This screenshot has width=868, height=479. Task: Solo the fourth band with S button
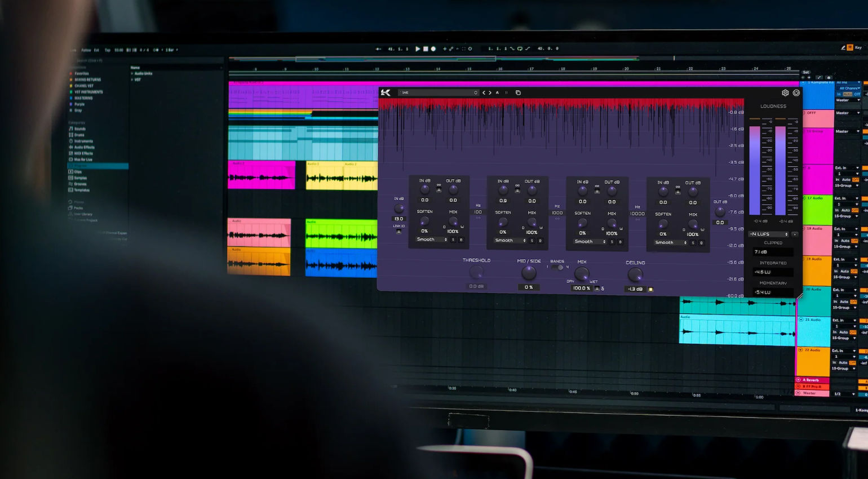693,243
